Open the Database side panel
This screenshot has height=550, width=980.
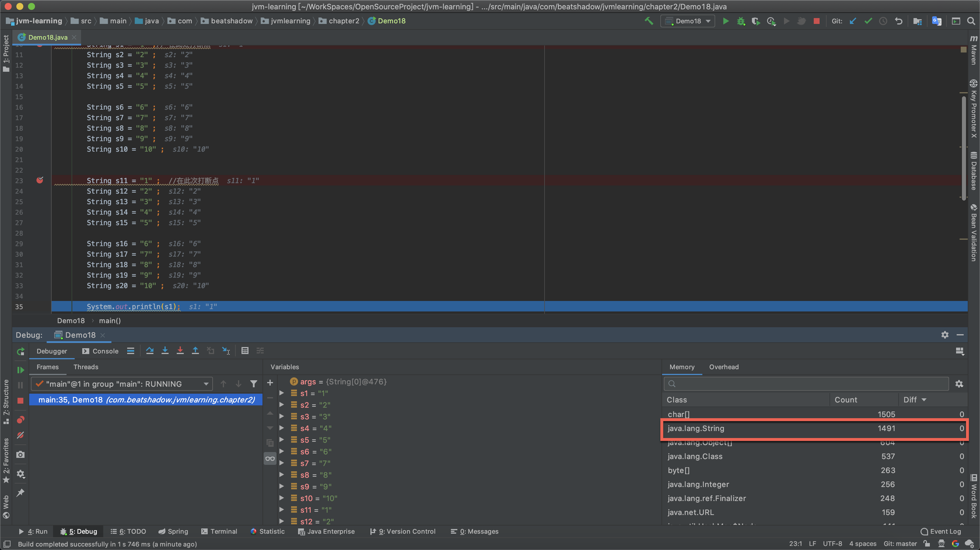pyautogui.click(x=974, y=171)
